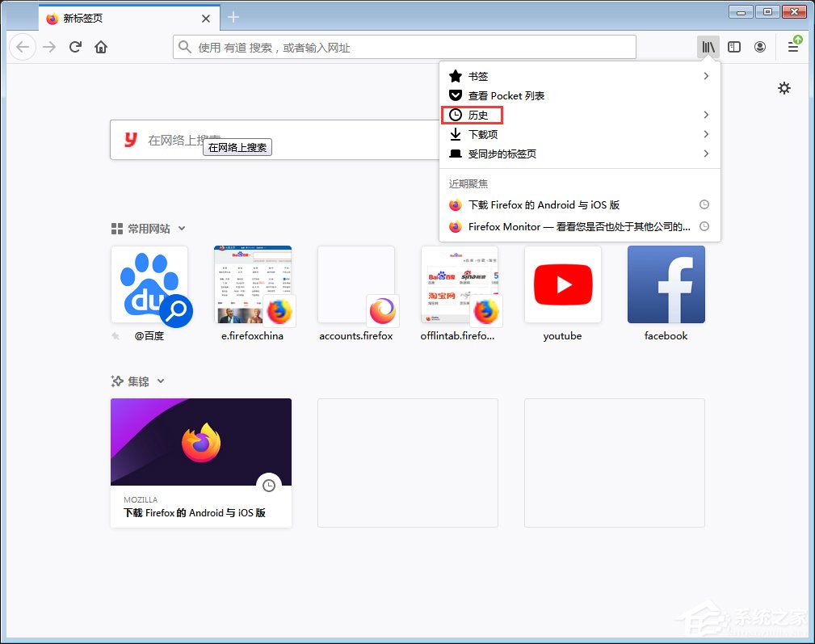
Task: Open the home page icon
Action: [x=101, y=48]
